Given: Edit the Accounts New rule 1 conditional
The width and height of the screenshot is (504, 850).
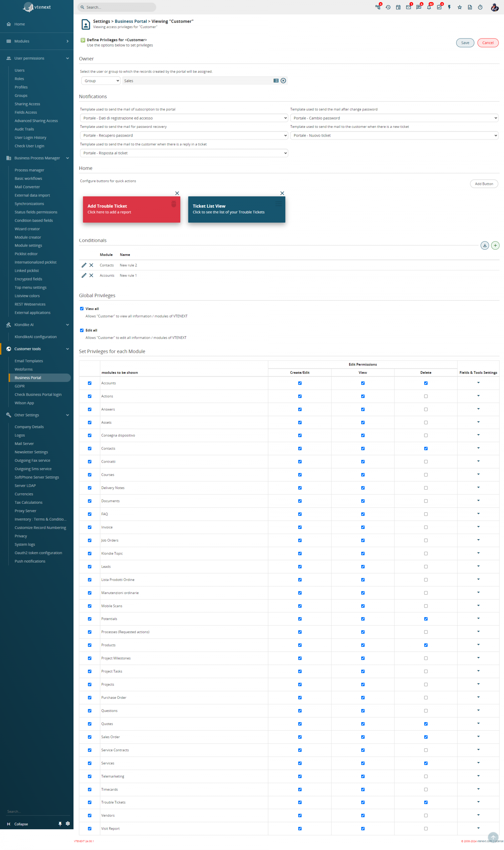Looking at the screenshot, I should tap(84, 275).
